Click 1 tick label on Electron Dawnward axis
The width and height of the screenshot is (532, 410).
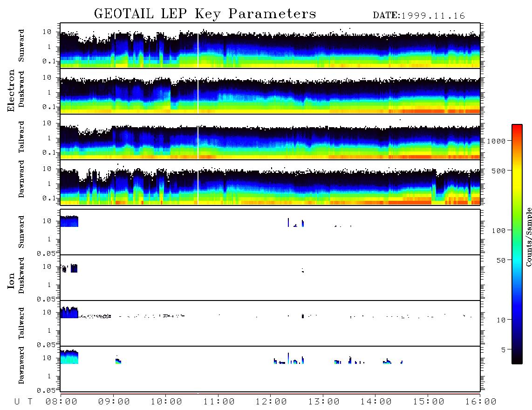tap(49, 184)
